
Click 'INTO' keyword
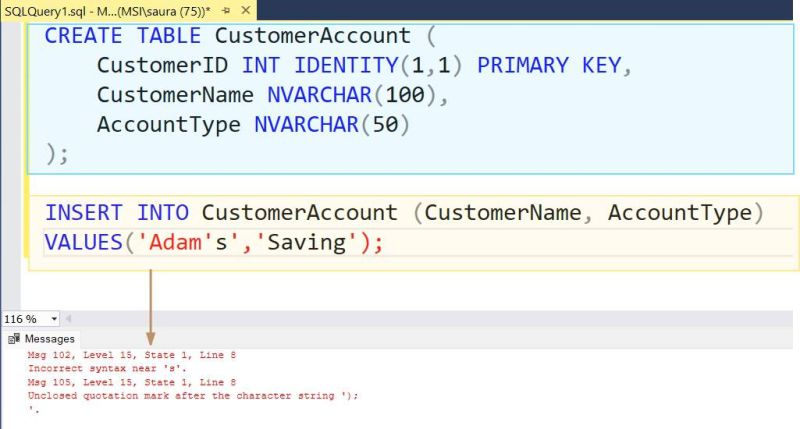click(163, 213)
